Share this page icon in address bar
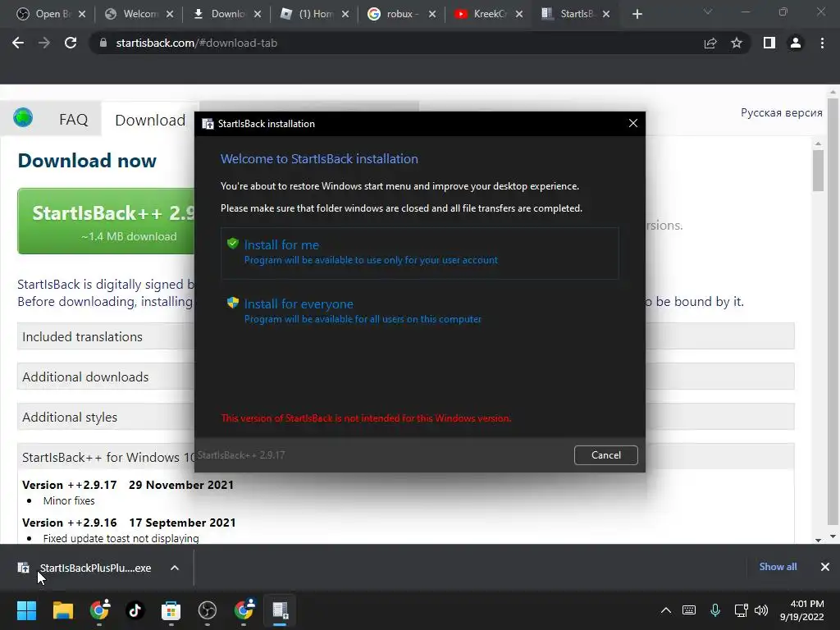Viewport: 840px width, 630px height. point(710,43)
